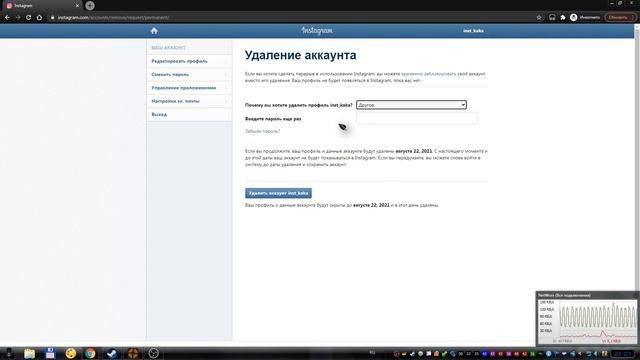This screenshot has height=360, width=640.
Task: Bookmark this page with star icon
Action: [539, 18]
